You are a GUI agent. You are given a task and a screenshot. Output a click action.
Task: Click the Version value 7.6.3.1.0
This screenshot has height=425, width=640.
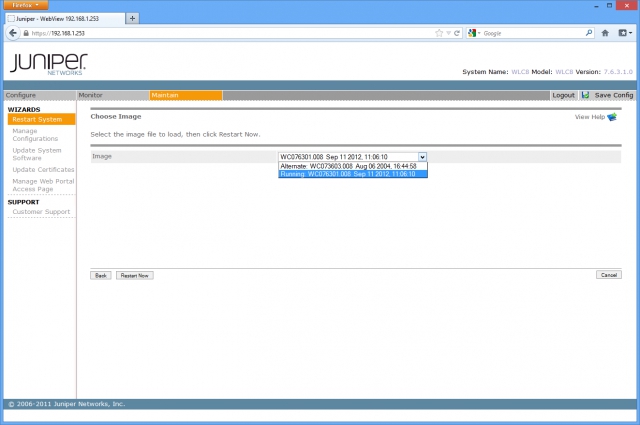click(x=618, y=72)
